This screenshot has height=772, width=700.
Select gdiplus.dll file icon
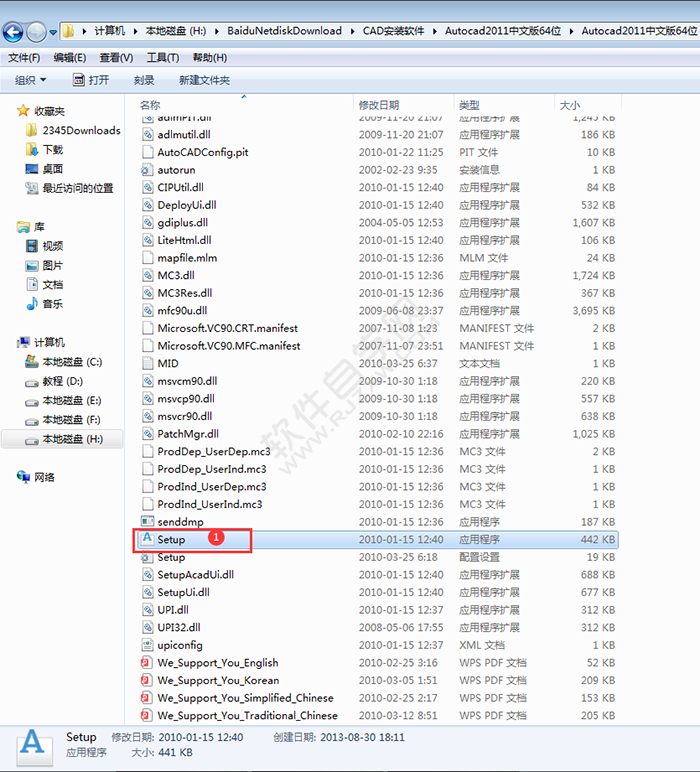pyautogui.click(x=147, y=223)
